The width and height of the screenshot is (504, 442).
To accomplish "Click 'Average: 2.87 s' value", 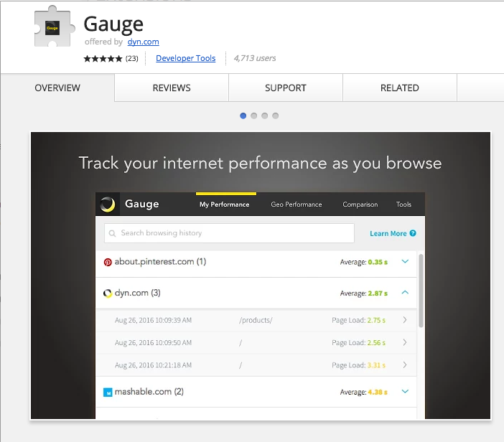I will (364, 293).
